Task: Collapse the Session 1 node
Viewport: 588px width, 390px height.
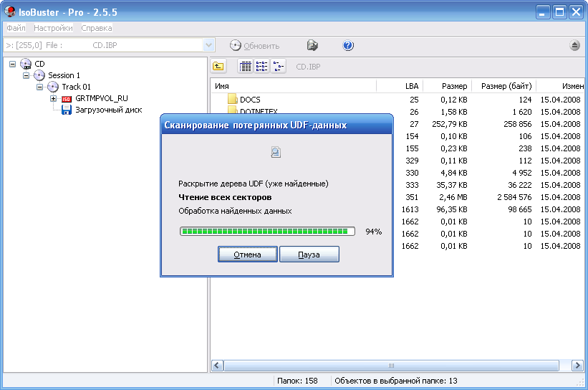Action: tap(26, 75)
